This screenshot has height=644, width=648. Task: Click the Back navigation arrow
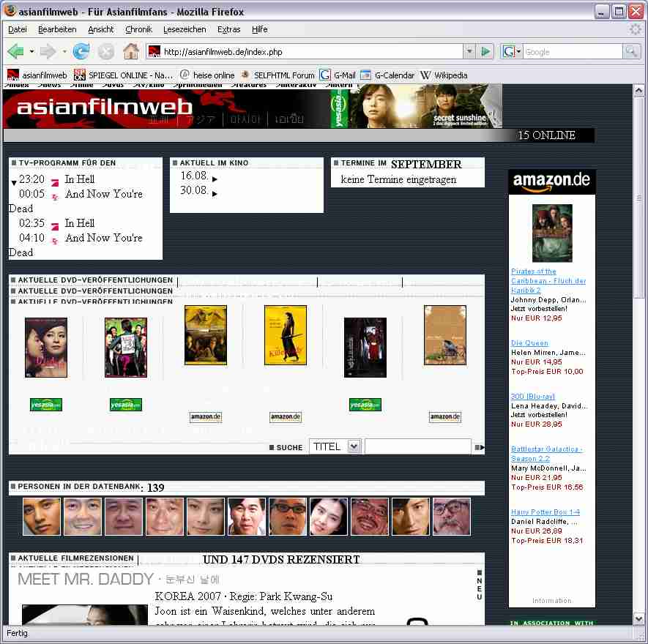(x=15, y=51)
